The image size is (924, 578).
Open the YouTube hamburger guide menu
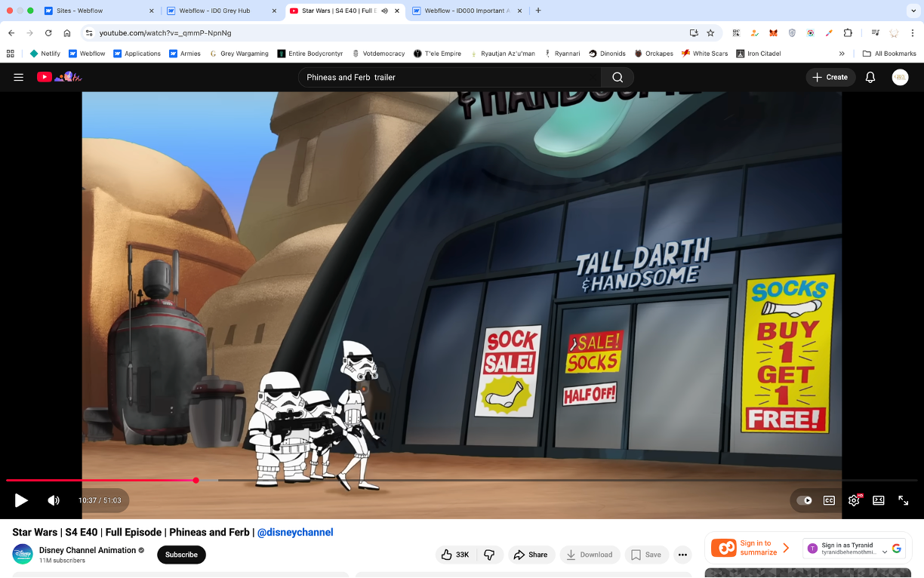(x=19, y=77)
